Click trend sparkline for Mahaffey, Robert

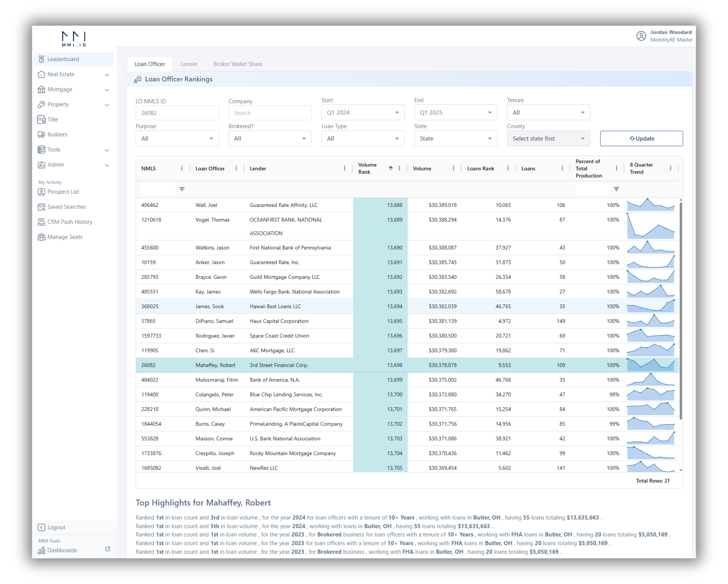point(651,364)
